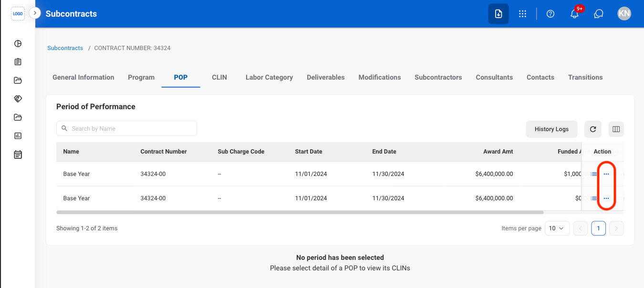View details icon for the $1,000 funded row

pos(594,174)
